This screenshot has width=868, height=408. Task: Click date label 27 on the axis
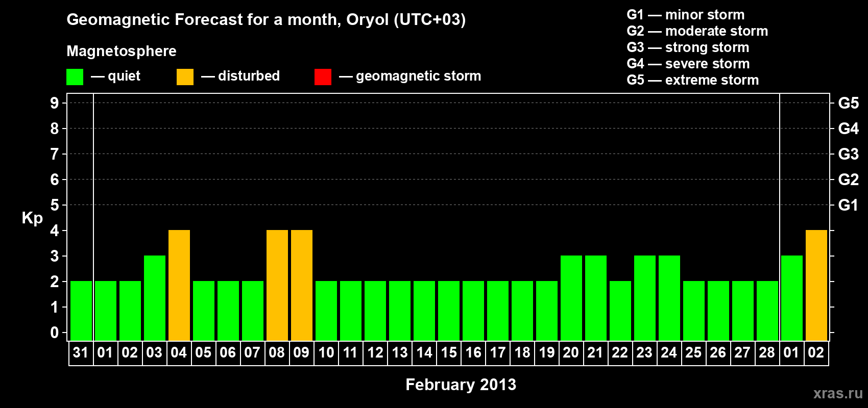[x=742, y=352]
